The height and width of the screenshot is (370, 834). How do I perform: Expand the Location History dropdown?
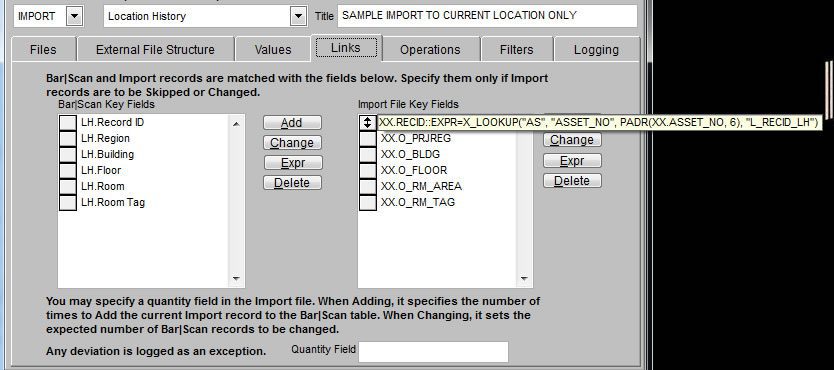(x=299, y=16)
